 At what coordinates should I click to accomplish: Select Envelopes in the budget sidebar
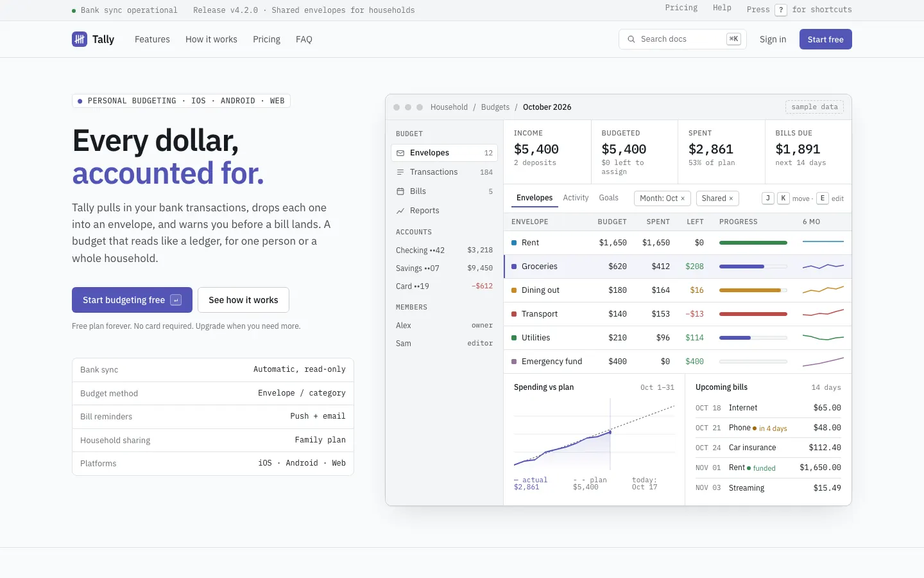(x=444, y=153)
